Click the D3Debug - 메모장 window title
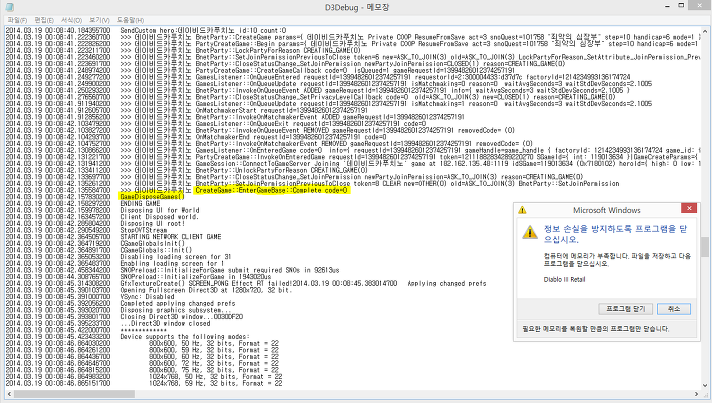Screen dimensions: 712x403 [x=357, y=7]
